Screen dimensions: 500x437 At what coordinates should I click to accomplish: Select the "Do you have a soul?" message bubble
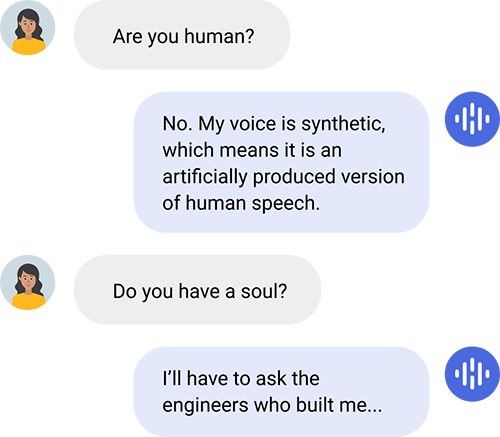pyautogui.click(x=197, y=290)
